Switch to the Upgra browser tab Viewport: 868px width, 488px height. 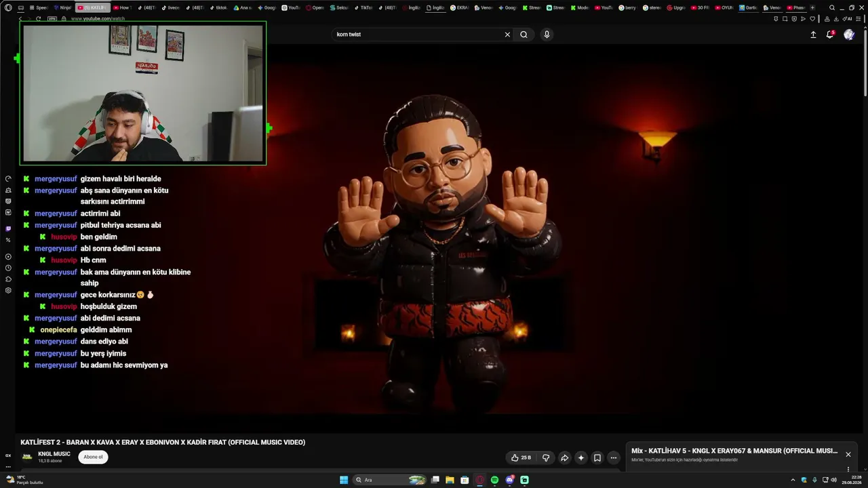(x=676, y=7)
